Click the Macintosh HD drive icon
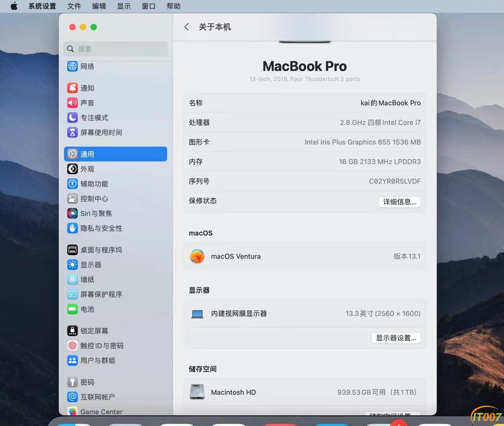Viewport: 504px width, 426px height. [197, 392]
